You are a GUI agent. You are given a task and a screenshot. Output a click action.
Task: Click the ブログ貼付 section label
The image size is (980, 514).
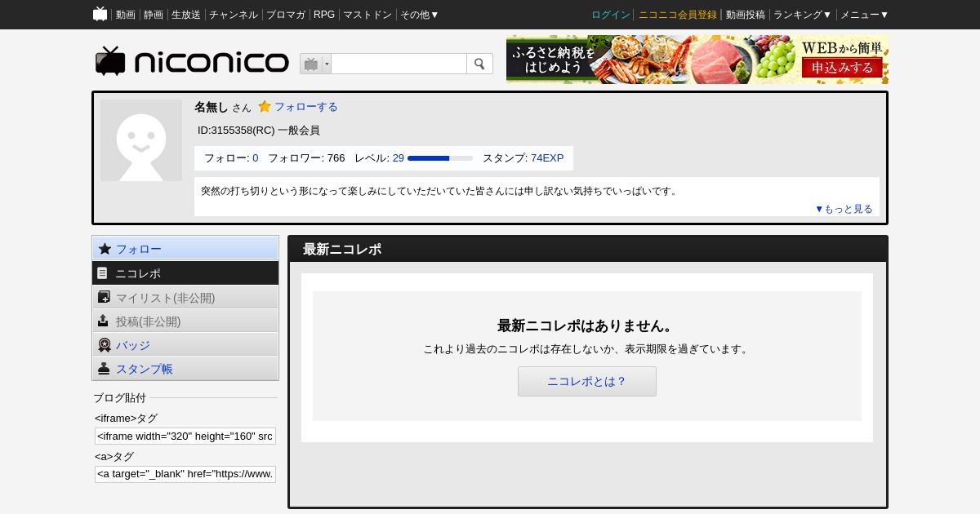tap(119, 398)
